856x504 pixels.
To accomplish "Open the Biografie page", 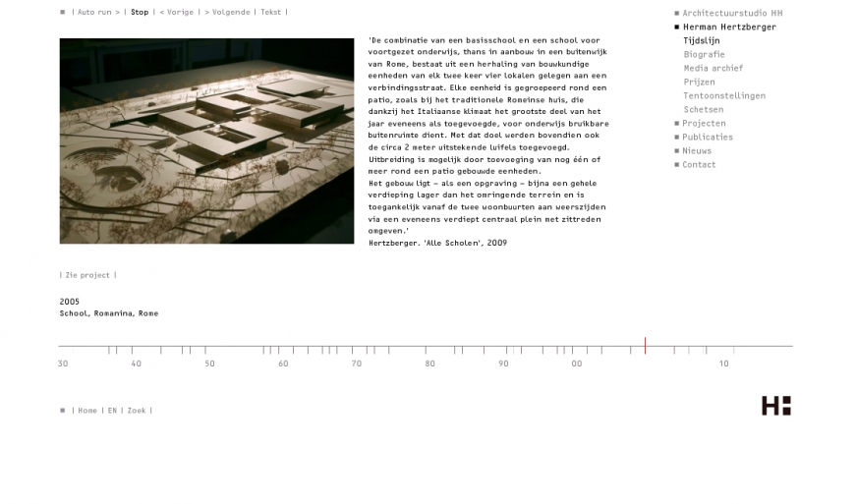I will tap(704, 55).
